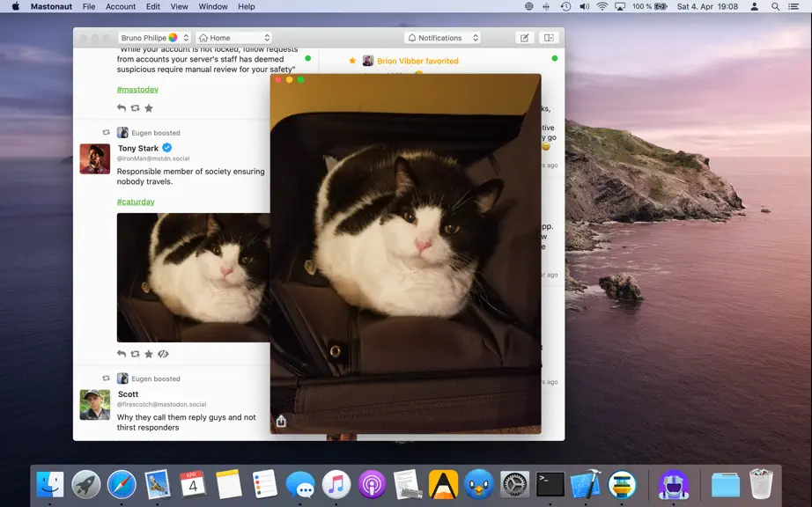Screen dimensions: 812x507
Task: Open the compose new toot button
Action: pos(524,38)
